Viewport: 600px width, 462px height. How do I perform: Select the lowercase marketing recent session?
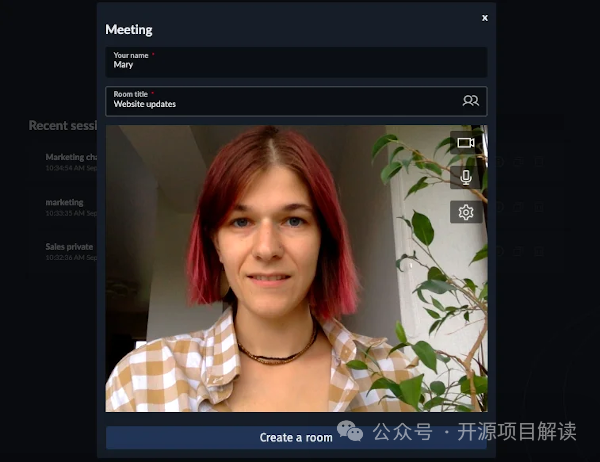[x=65, y=202]
